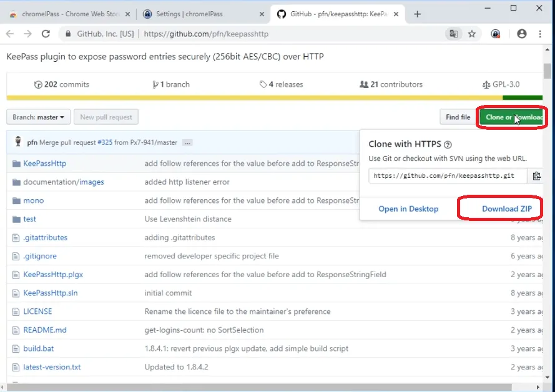Open the KeePassHttp folder link
The width and height of the screenshot is (555, 392).
(x=44, y=164)
